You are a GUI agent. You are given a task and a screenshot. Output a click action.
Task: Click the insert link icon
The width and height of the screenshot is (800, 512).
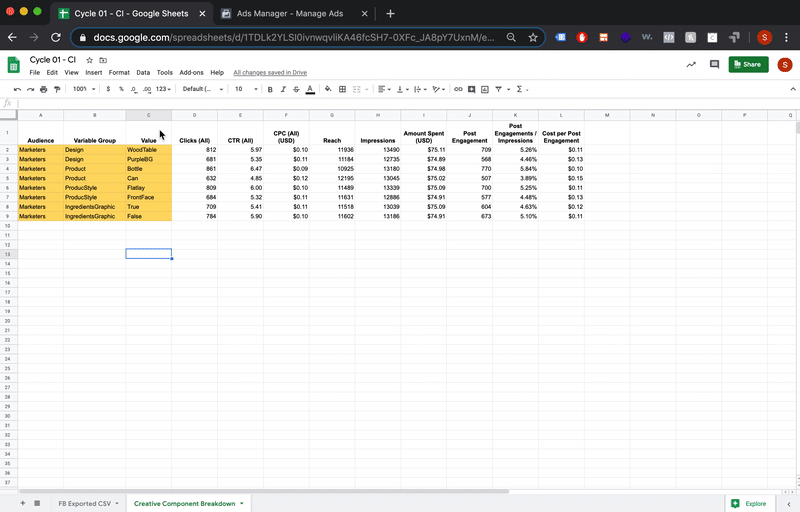pos(458,89)
